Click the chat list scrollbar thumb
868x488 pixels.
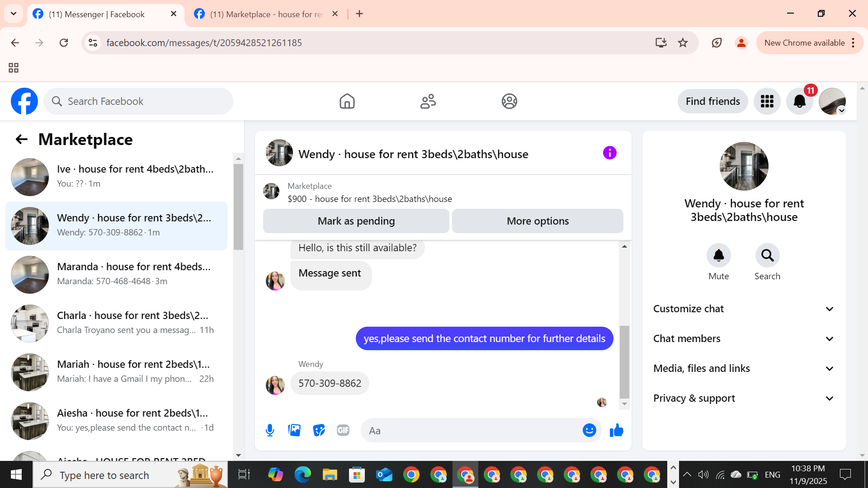[x=238, y=206]
